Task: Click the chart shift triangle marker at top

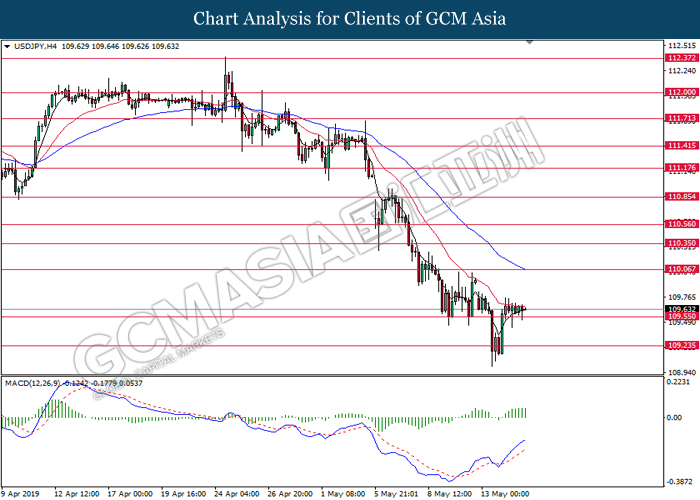Action: [x=530, y=42]
